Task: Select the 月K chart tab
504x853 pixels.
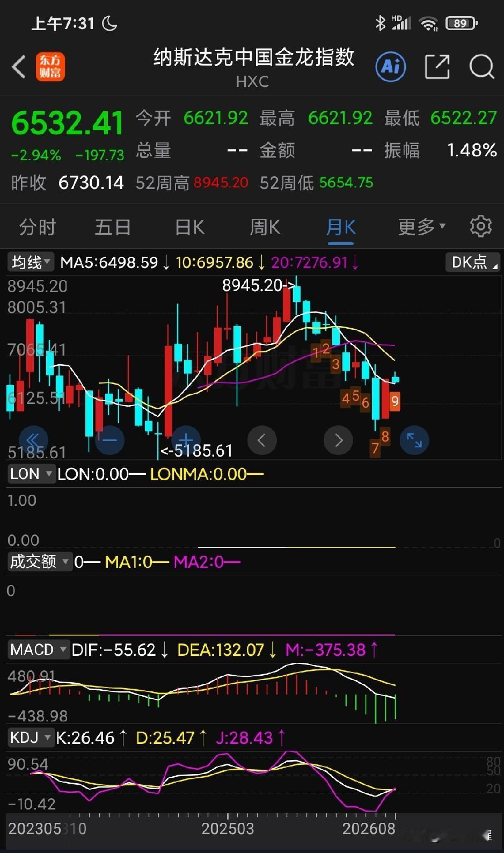Action: pos(341,227)
